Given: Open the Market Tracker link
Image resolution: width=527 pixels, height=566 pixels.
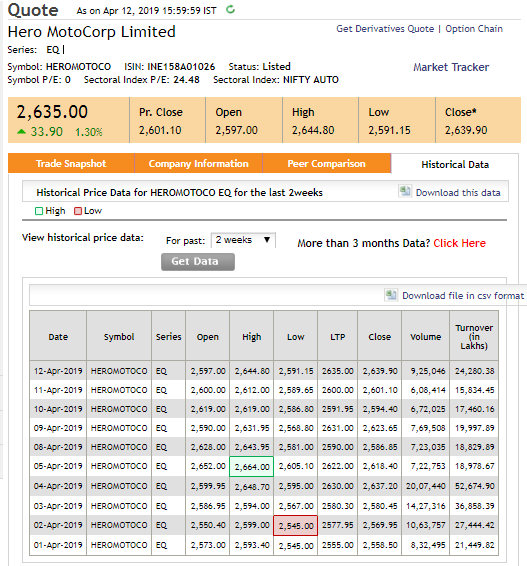Looking at the screenshot, I should 451,67.
